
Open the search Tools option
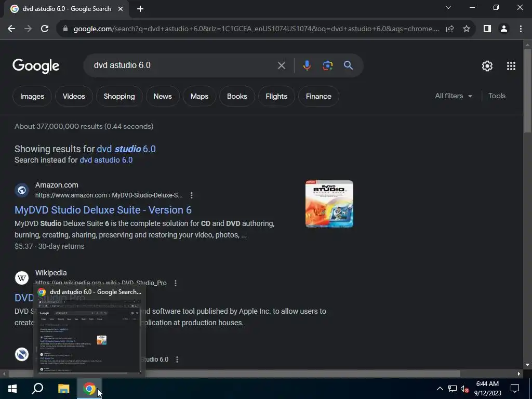497,96
